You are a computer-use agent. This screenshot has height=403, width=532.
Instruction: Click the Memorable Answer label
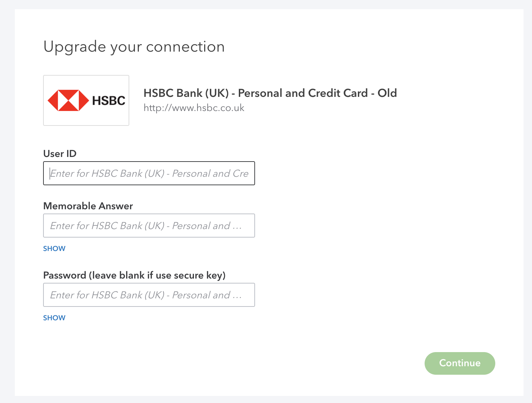tap(88, 206)
